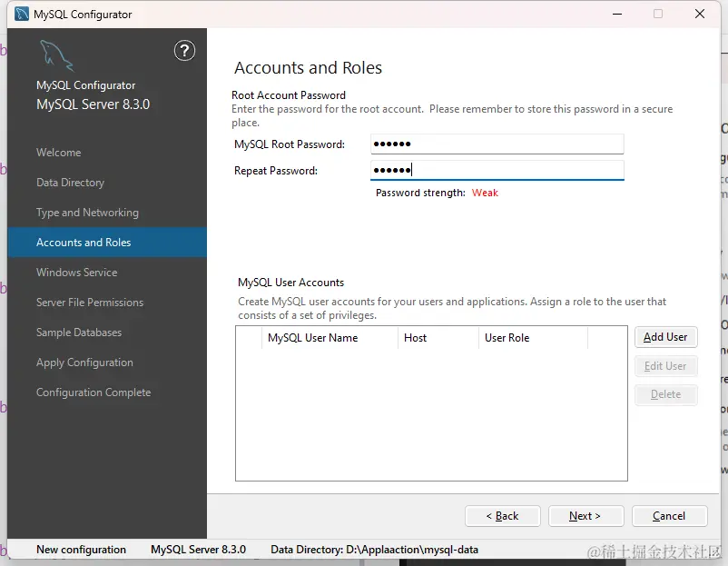
Task: Click the MySQL Configurator title bar icon
Action: tap(22, 14)
